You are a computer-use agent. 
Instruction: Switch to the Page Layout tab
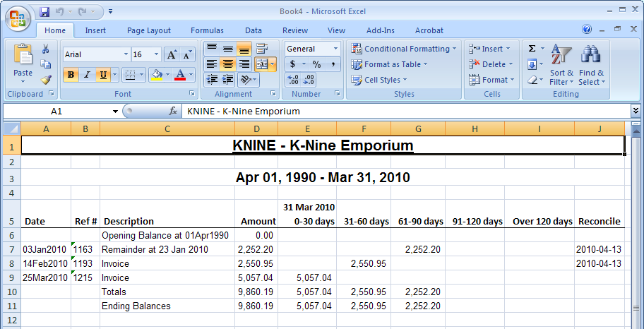[x=149, y=30]
